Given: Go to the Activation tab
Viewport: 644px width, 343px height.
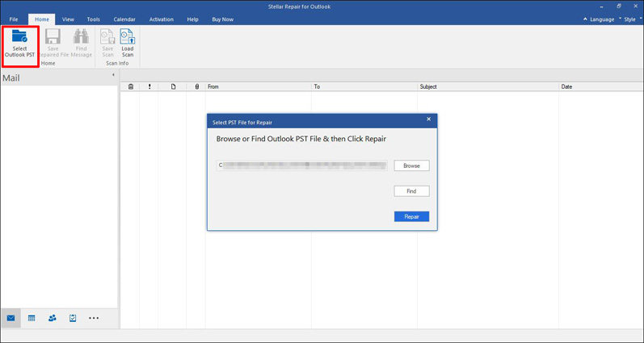Looking at the screenshot, I should [161, 19].
